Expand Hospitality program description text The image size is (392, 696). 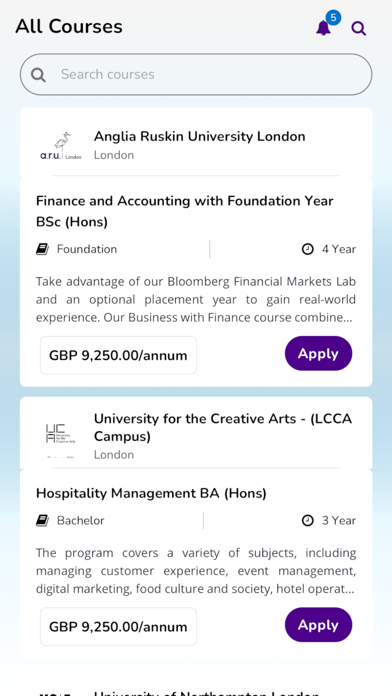click(x=196, y=571)
